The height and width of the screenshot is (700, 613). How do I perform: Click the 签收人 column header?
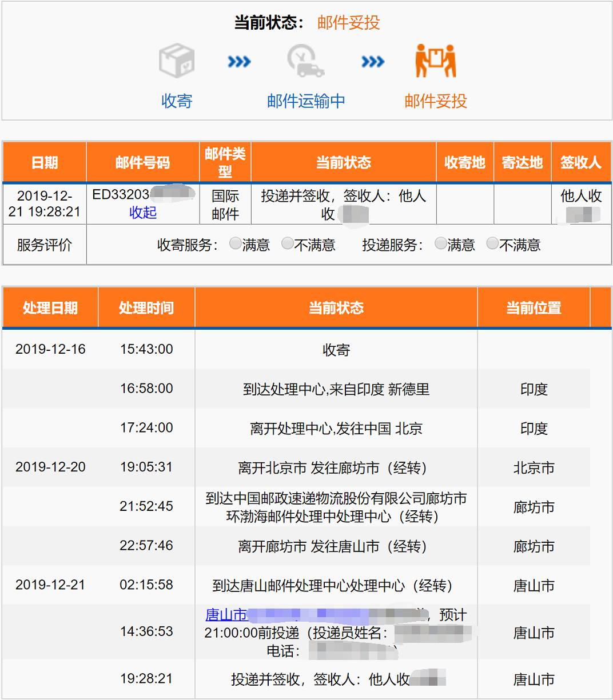[580, 163]
